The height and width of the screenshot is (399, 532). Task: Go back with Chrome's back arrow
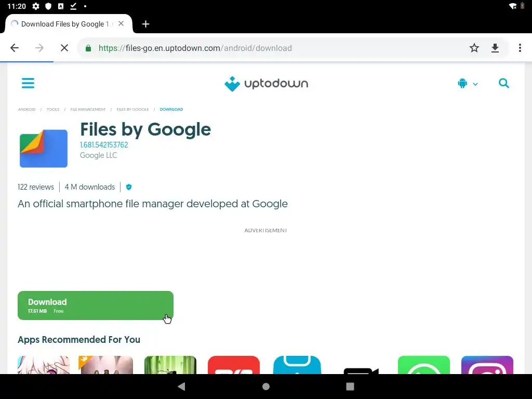point(15,48)
